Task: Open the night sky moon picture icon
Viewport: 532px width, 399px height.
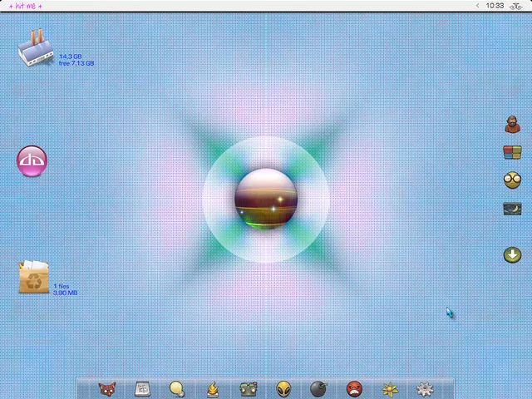Action: click(x=512, y=209)
